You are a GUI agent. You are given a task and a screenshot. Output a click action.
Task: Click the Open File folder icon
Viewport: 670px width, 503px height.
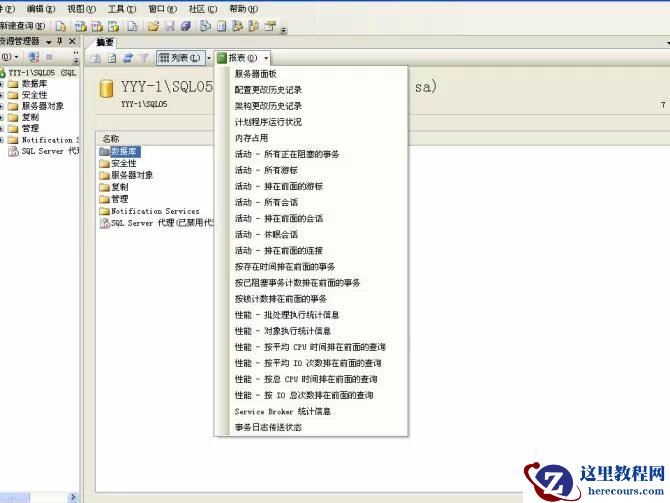[x=153, y=26]
